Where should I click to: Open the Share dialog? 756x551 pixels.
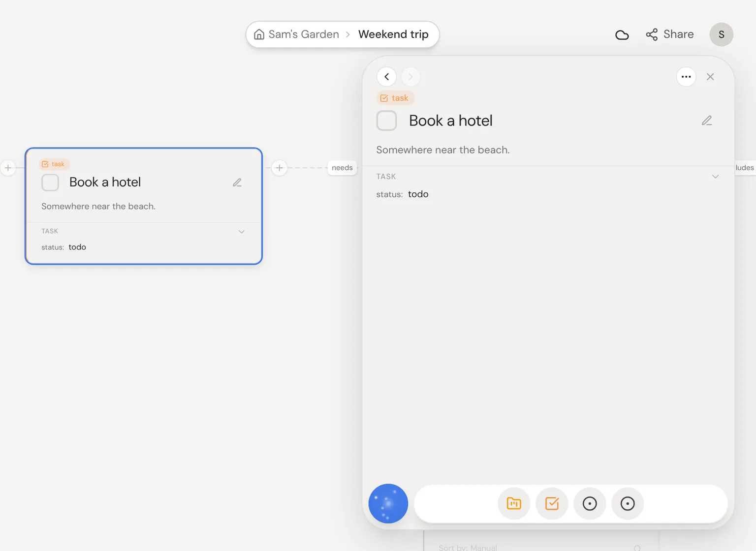[670, 34]
